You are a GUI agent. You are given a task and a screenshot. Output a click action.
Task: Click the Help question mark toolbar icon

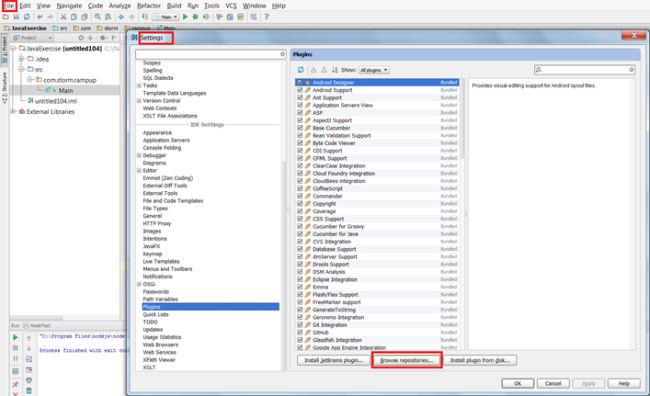coord(267,17)
